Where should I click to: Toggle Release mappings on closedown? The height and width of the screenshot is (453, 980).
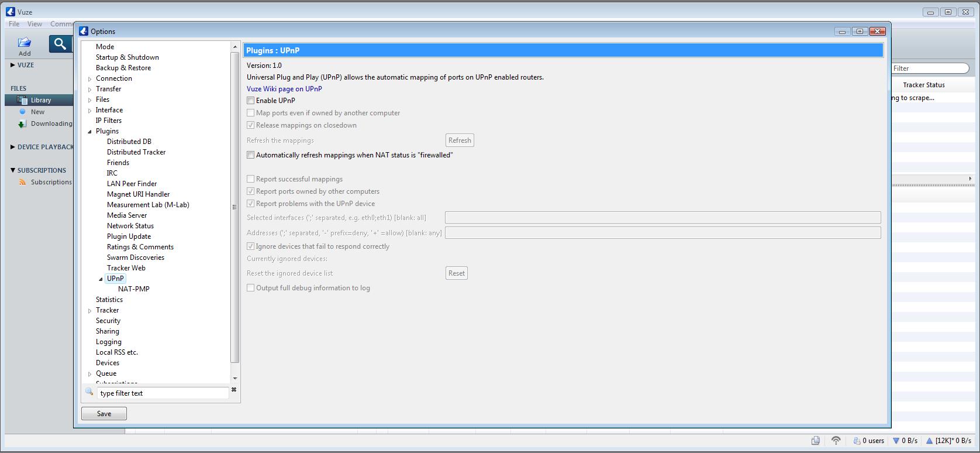(x=250, y=125)
